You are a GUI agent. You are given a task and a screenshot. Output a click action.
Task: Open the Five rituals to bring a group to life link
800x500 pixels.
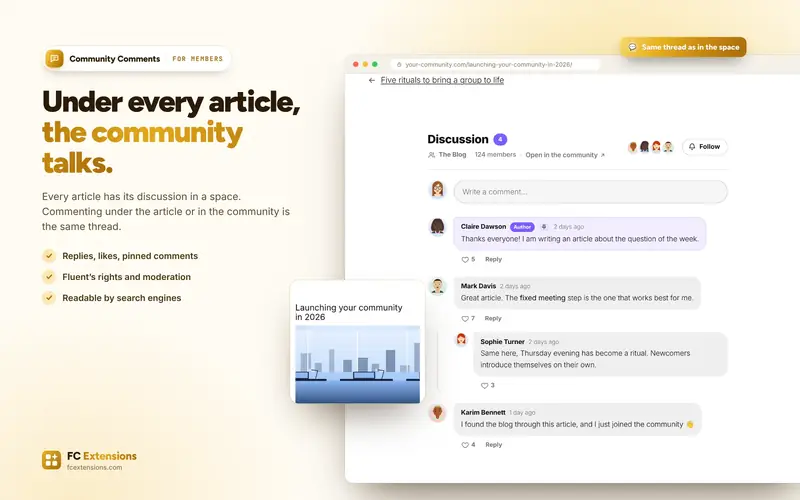pyautogui.click(x=442, y=80)
